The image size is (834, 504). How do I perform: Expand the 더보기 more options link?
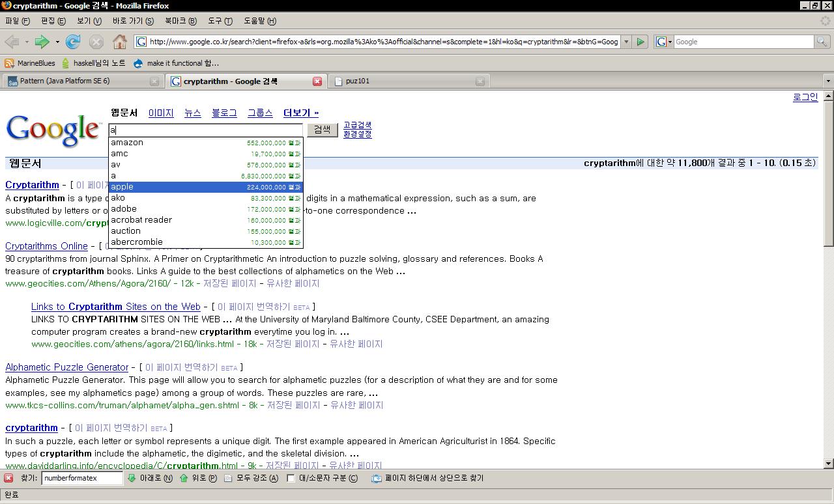(x=301, y=113)
